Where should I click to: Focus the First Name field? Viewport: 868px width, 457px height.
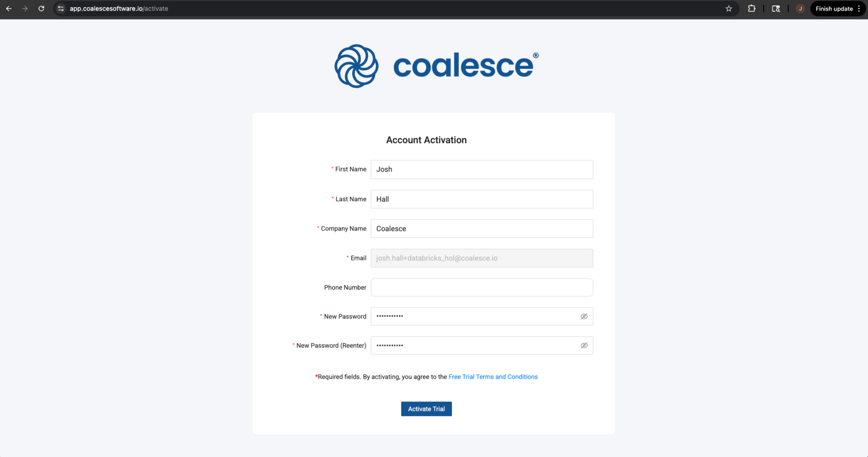click(x=482, y=169)
